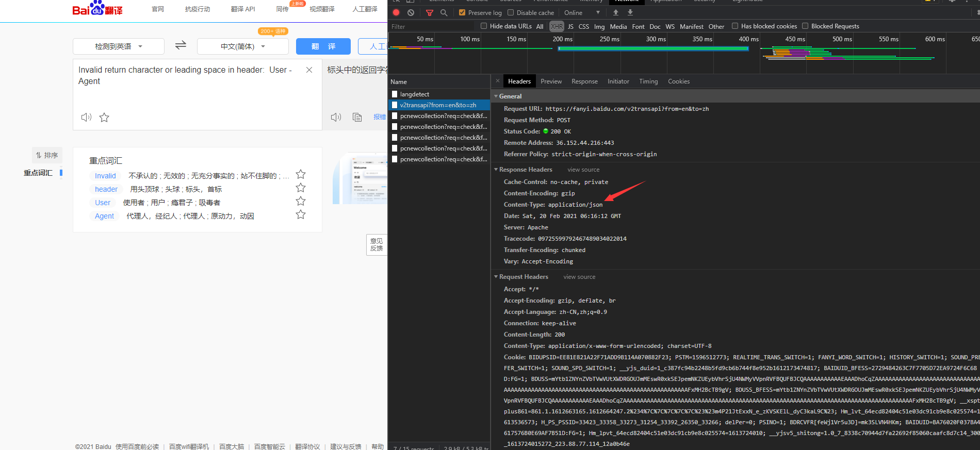The height and width of the screenshot is (450, 980).
Task: Click the blue bar in timeline overview
Action: tap(653, 48)
